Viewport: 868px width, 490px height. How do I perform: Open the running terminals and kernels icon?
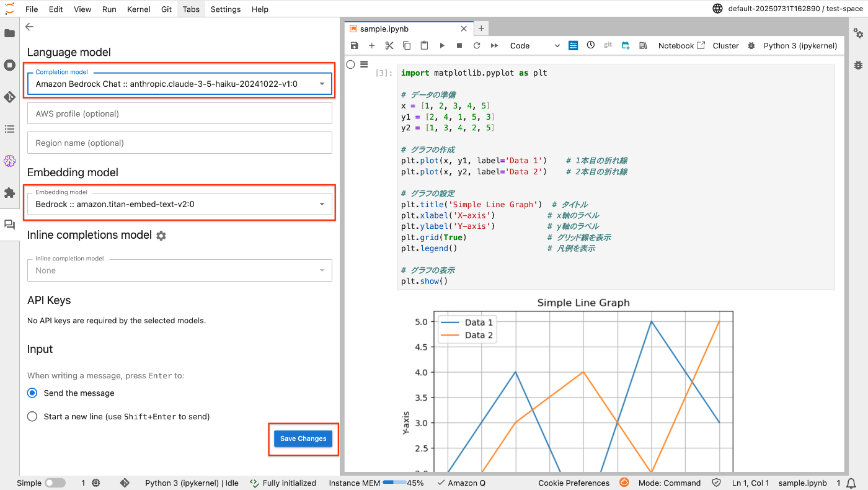pos(9,65)
